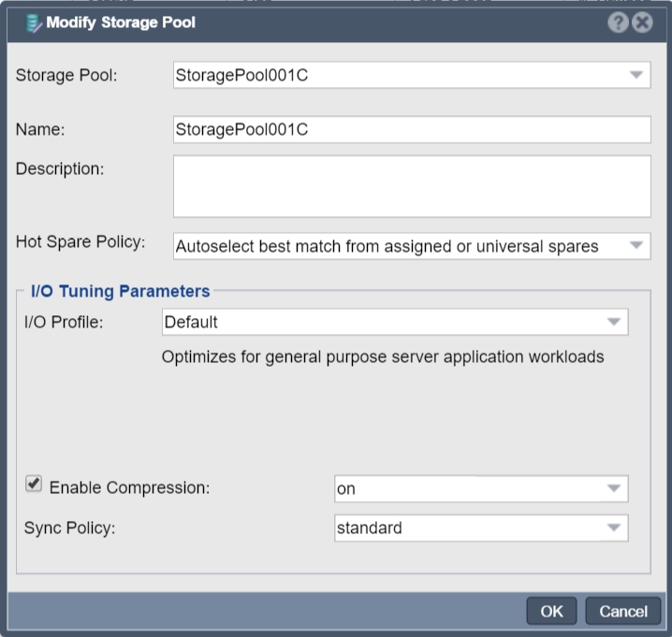Expand the I/O Profile arrow
Screen dimensions: 672x637
pos(614,322)
